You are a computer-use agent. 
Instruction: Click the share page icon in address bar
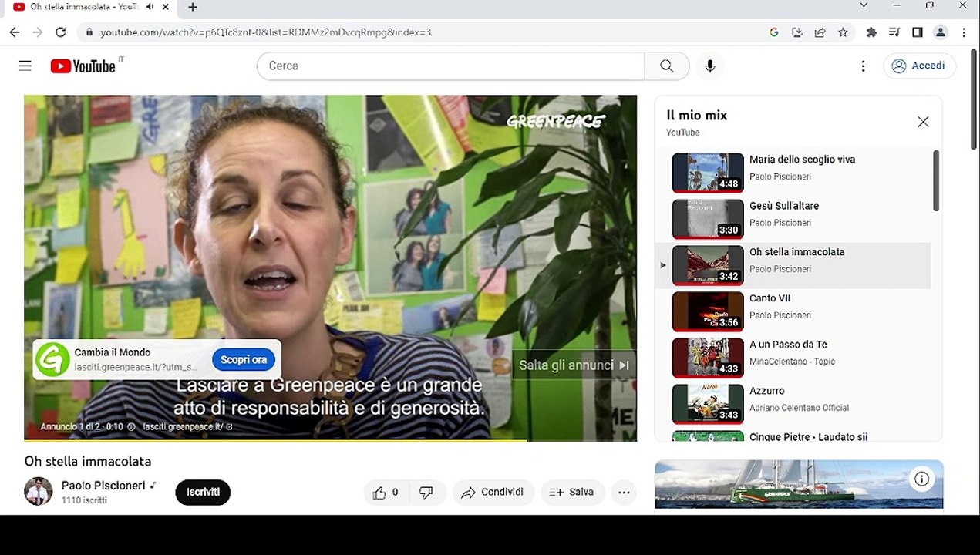[x=820, y=32]
